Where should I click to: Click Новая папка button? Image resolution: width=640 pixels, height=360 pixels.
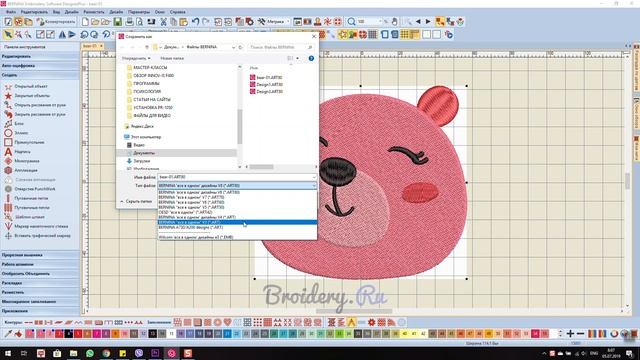coord(172,58)
